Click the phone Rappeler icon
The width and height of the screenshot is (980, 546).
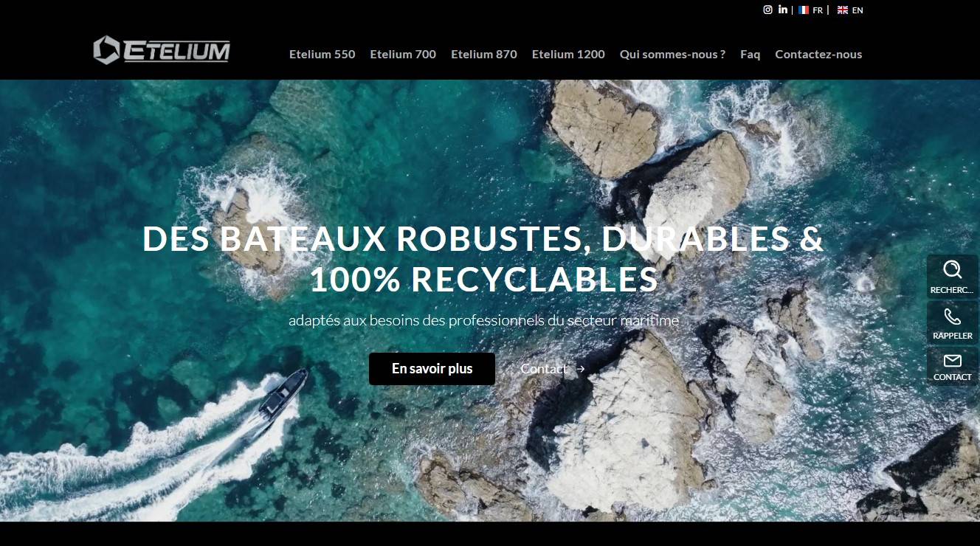point(953,317)
